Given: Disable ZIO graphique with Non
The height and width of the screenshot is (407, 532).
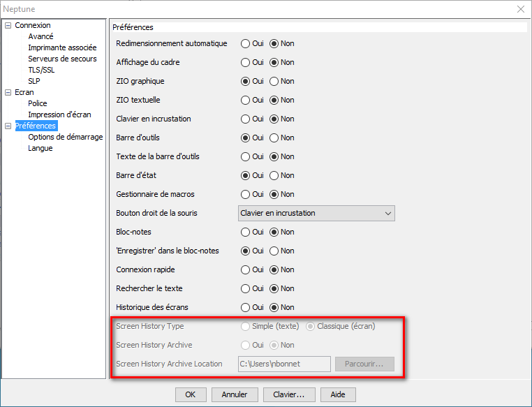Looking at the screenshot, I should [282, 82].
